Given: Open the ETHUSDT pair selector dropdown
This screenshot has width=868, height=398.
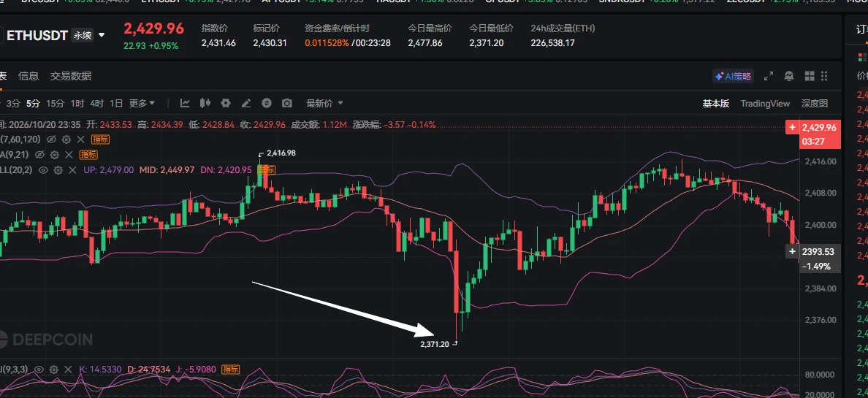Looking at the screenshot, I should click(x=102, y=36).
